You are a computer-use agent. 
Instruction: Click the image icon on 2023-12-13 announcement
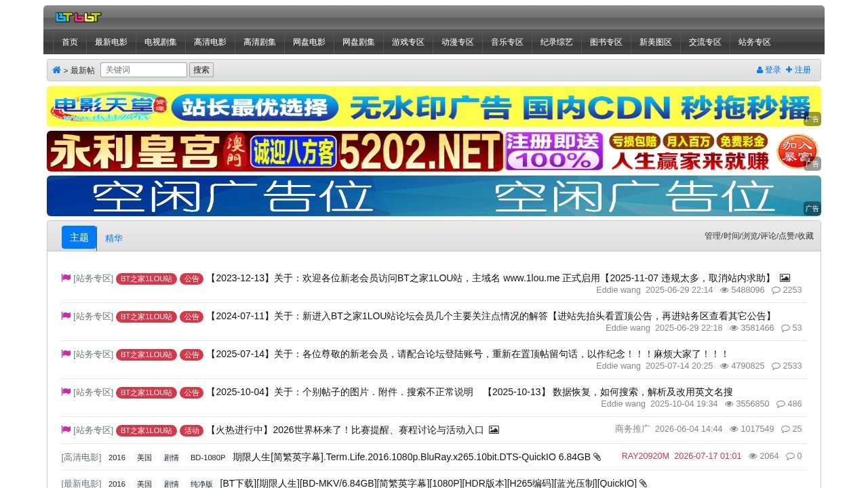(785, 278)
